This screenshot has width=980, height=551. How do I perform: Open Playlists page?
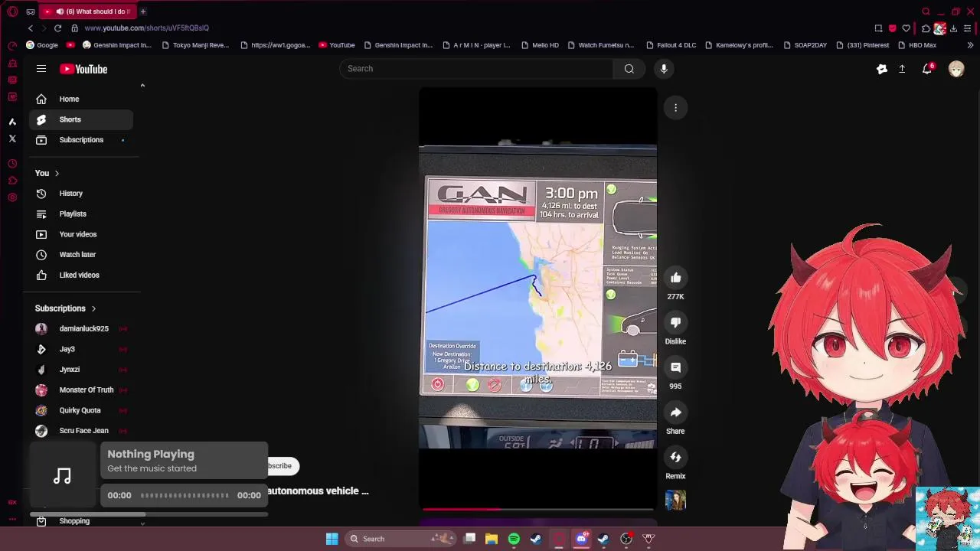(x=81, y=214)
